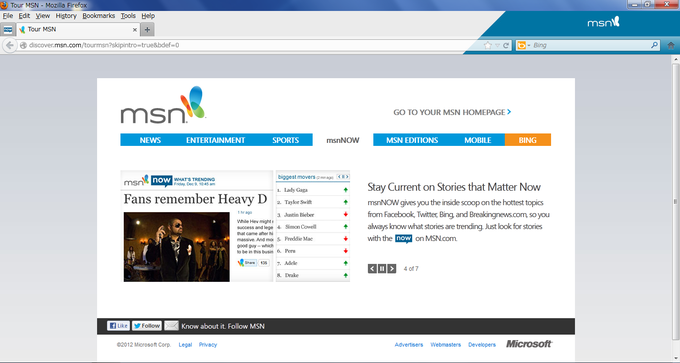This screenshot has width=680, height=363.
Task: Open the Help menu
Action: [148, 16]
